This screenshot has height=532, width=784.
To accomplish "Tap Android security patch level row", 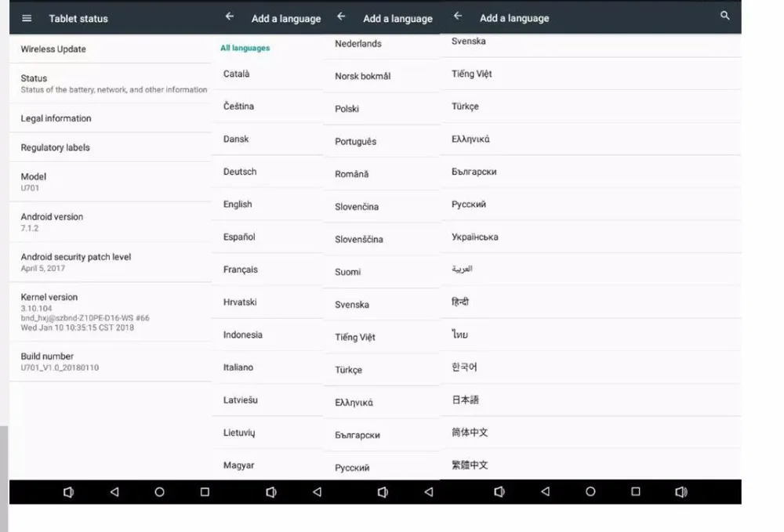I will tap(110, 262).
